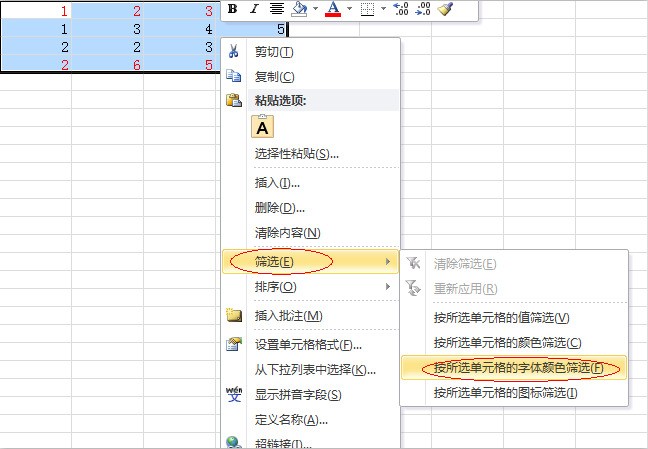Open font color dropdown arrow

click(x=350, y=9)
